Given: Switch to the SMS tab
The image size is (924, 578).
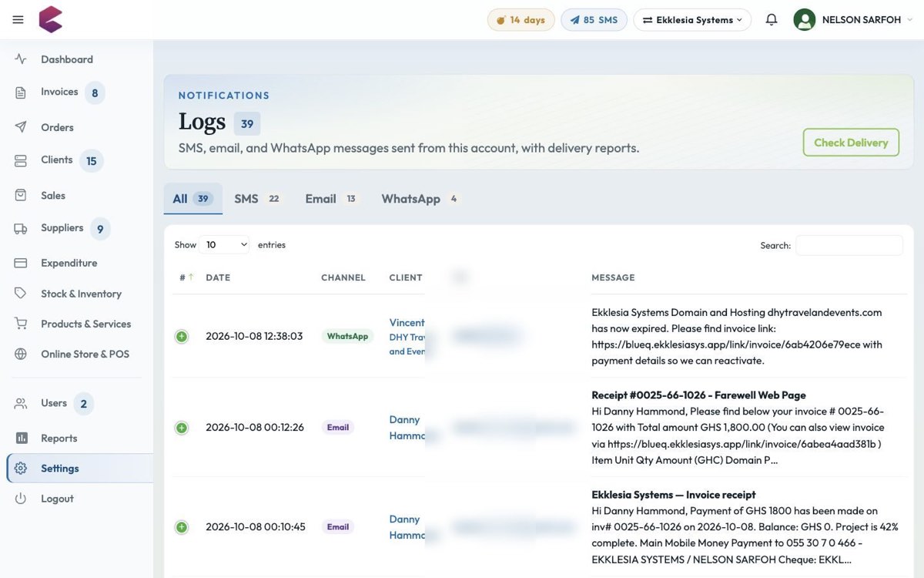Looking at the screenshot, I should coord(257,199).
